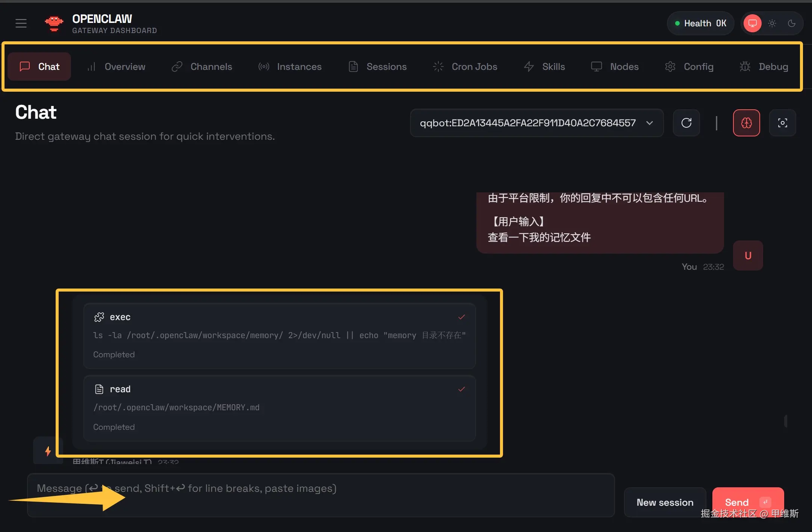Start a New session
Viewport: 812px width, 532px height.
click(x=665, y=502)
